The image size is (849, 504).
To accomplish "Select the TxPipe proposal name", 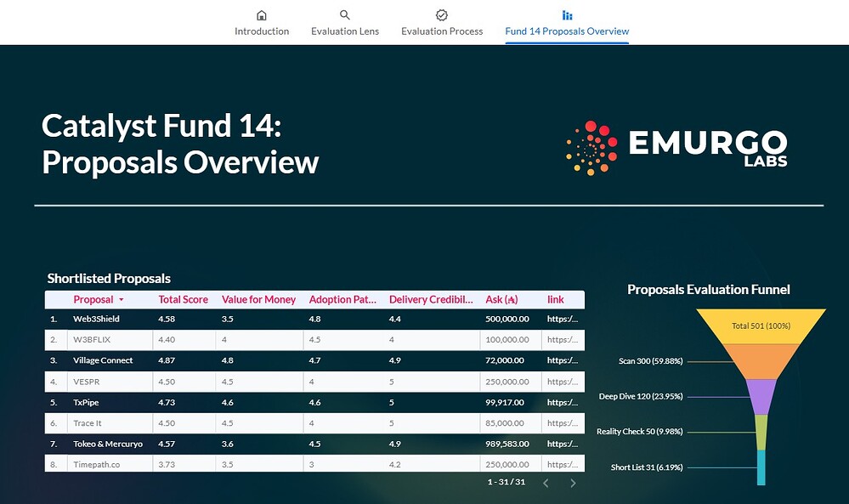I will [86, 403].
